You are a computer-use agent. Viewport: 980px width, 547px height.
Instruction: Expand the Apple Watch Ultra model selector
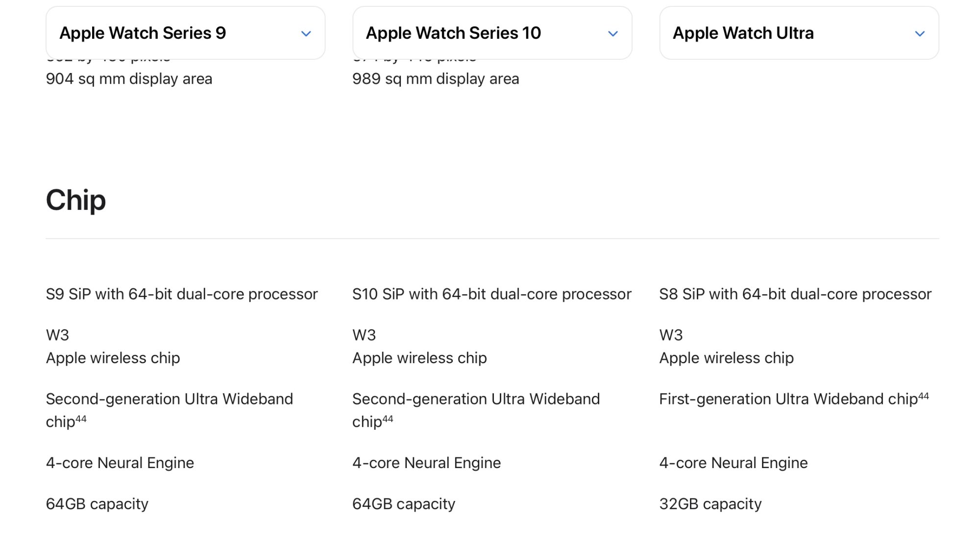[x=799, y=33]
